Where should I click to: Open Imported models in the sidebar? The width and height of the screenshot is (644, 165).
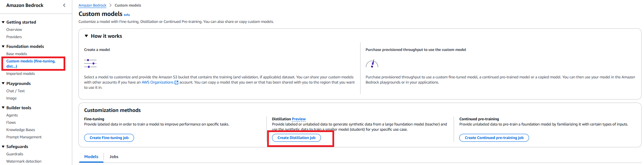(20, 73)
